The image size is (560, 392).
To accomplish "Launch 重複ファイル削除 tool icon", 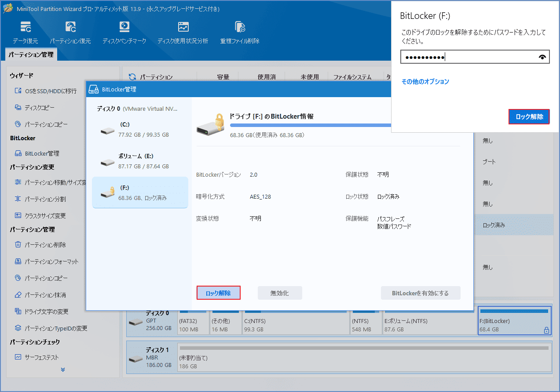I will pyautogui.click(x=240, y=33).
